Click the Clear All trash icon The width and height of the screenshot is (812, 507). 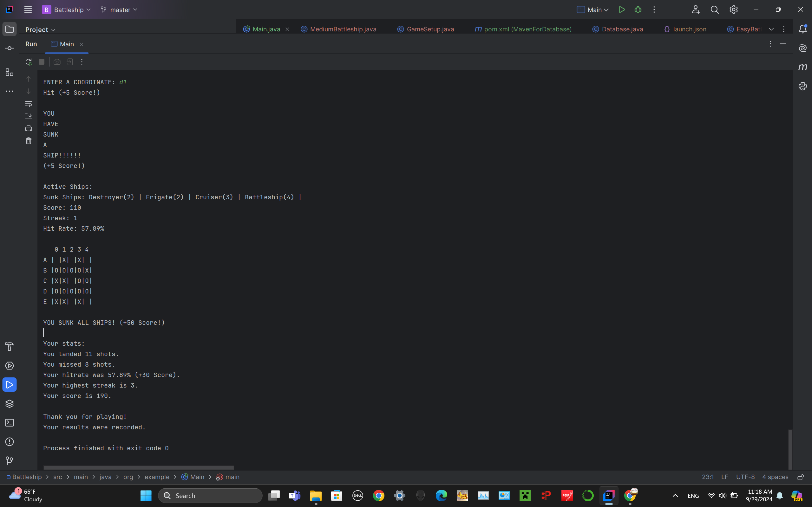click(29, 141)
